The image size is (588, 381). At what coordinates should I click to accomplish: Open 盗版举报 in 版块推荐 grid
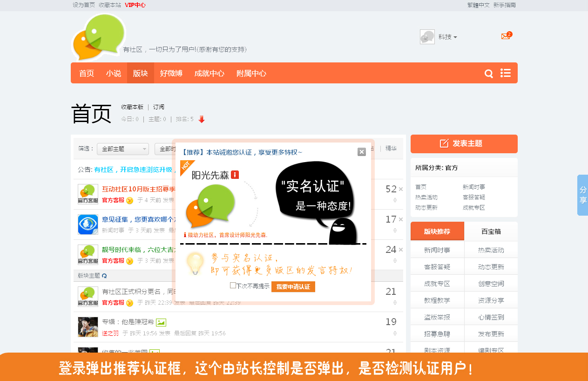[437, 317]
